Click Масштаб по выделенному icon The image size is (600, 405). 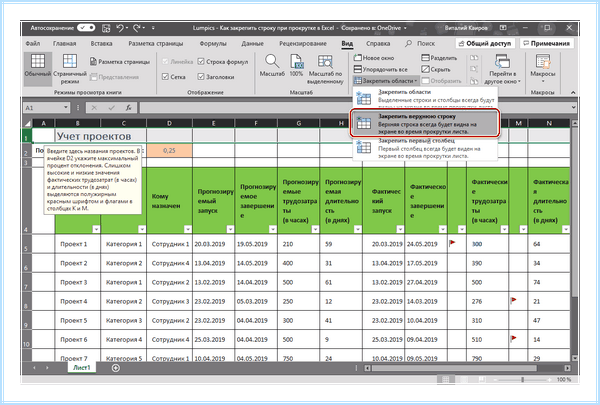325,69
